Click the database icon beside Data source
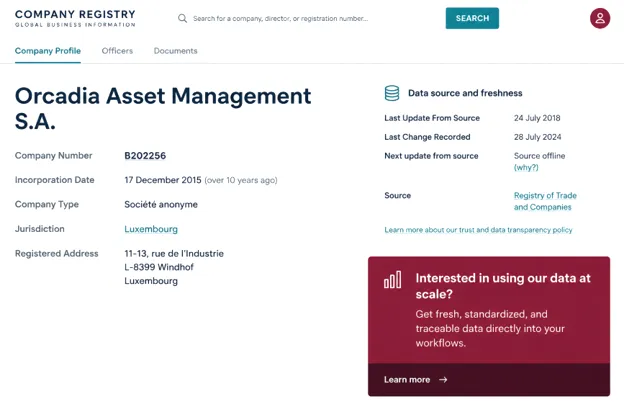Viewport: 624px width, 412px height. (x=392, y=93)
